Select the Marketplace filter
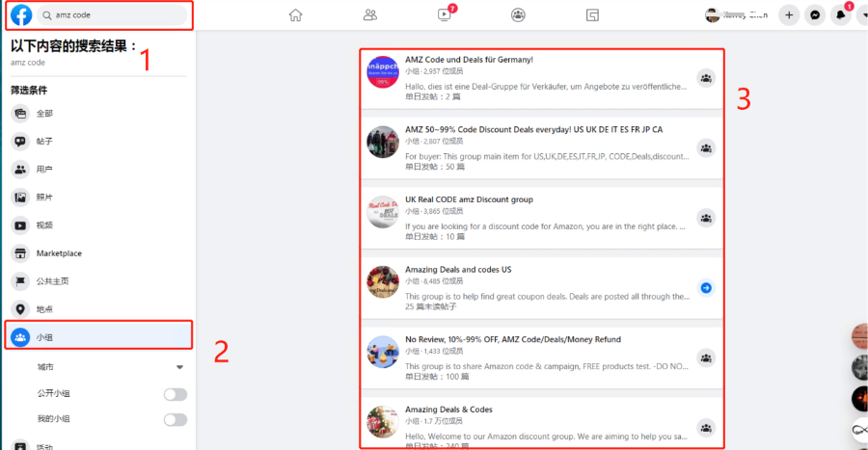This screenshot has height=450, width=868. click(98, 253)
